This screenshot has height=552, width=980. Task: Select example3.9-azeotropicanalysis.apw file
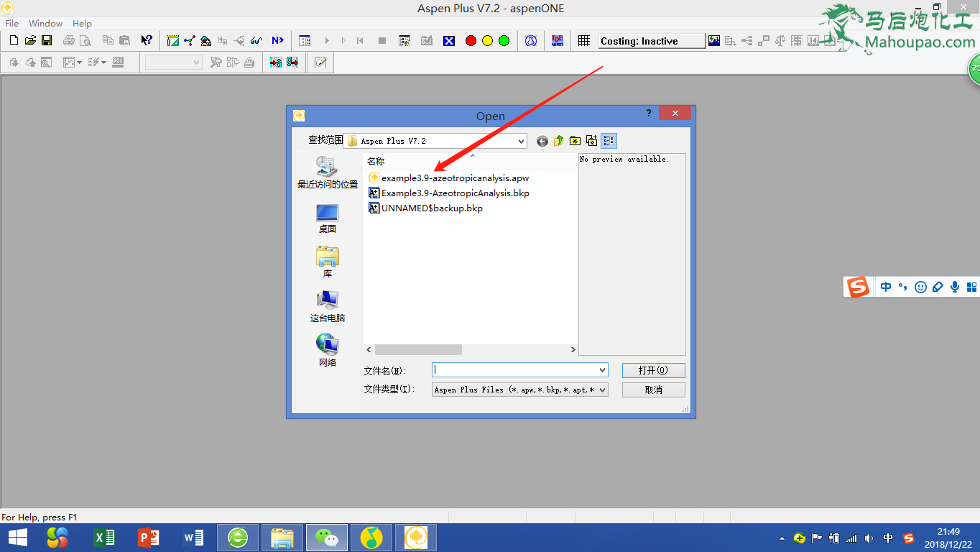[449, 178]
